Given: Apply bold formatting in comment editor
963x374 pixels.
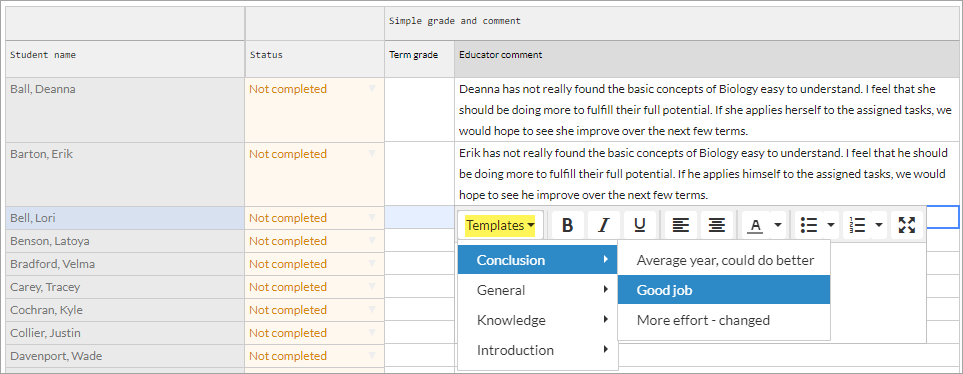Looking at the screenshot, I should (x=567, y=225).
